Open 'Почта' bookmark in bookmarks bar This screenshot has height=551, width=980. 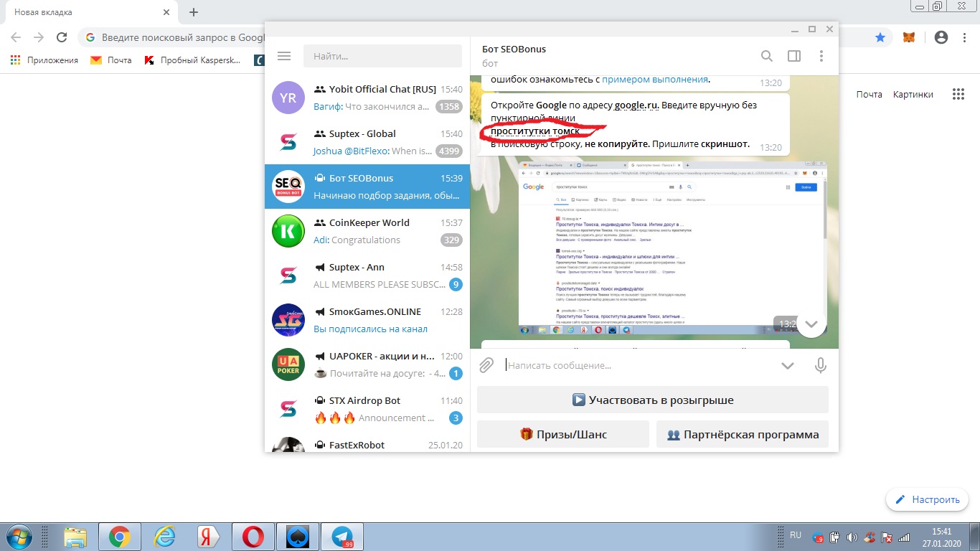coord(111,60)
